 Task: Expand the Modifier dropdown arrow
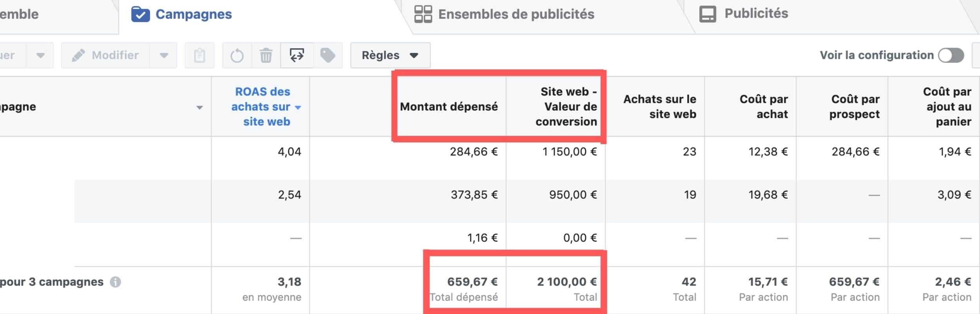point(164,55)
